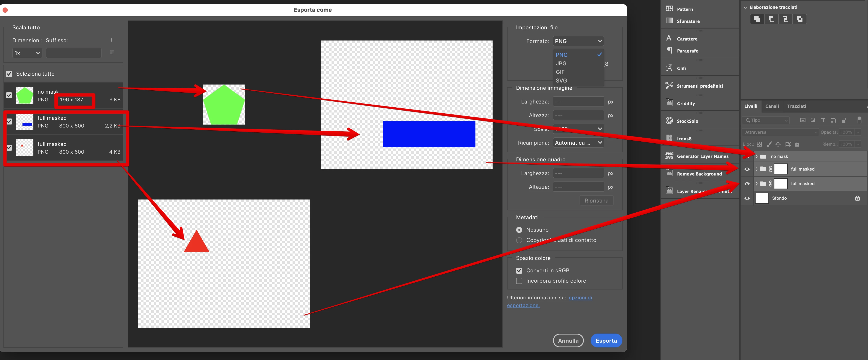Open the Scala percentage dropdown
Screen dimensions: 868x360
578,129
